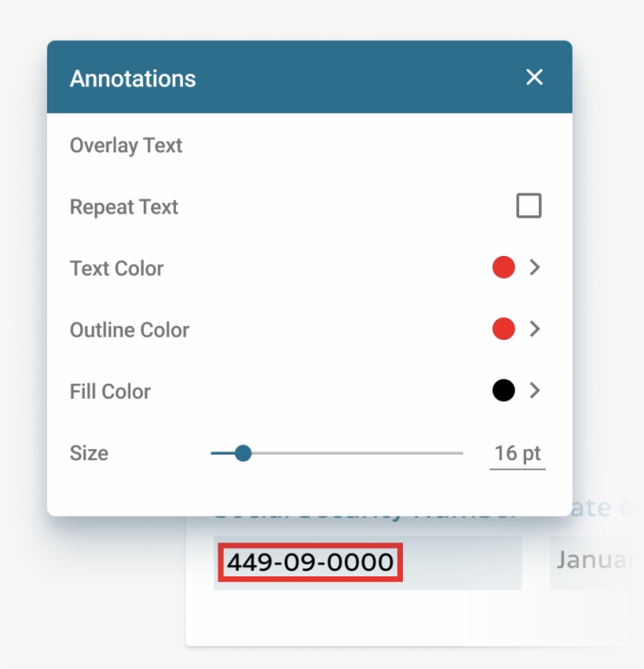
Task: Click the Annotations dialog title
Action: (134, 78)
